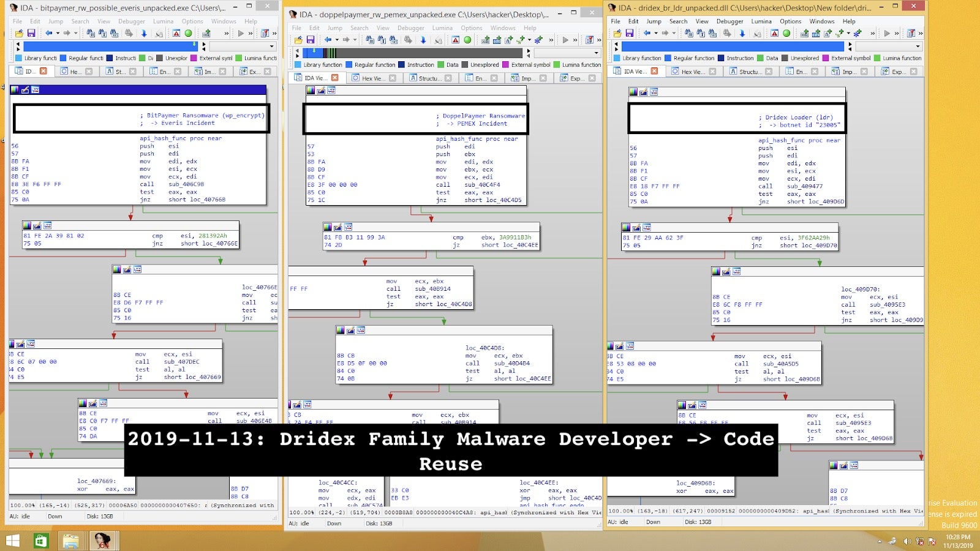The image size is (980, 551).
Task: Expand the back arrow history dropdown in the dridex window
Action: tap(655, 33)
